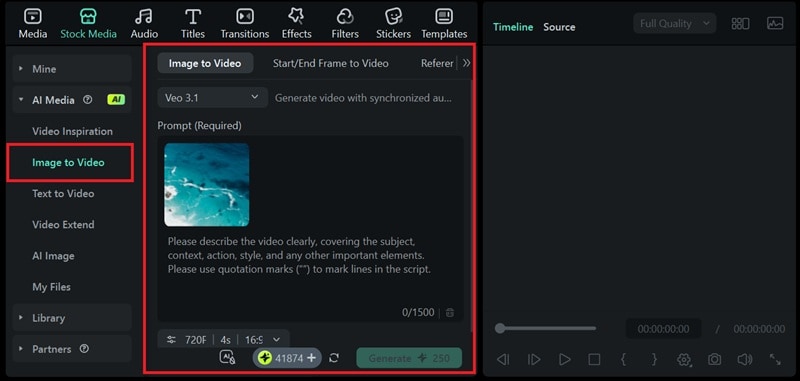Adjust preview volume speaker icon
Image resolution: width=800 pixels, height=381 pixels.
[745, 360]
